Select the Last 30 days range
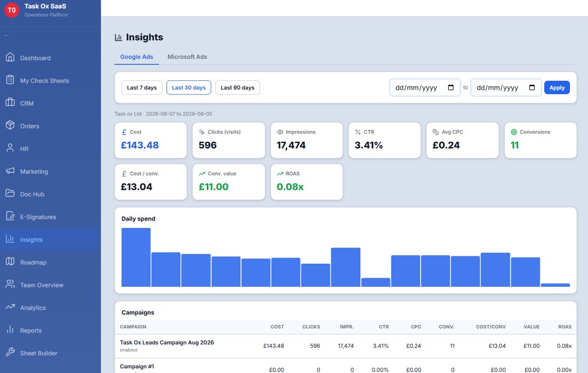The height and width of the screenshot is (373, 588). point(189,87)
